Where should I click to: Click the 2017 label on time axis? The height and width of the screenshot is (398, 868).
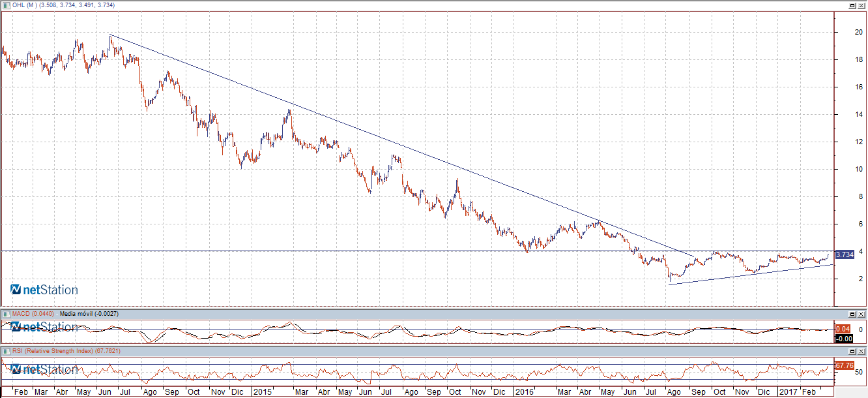pyautogui.click(x=788, y=392)
